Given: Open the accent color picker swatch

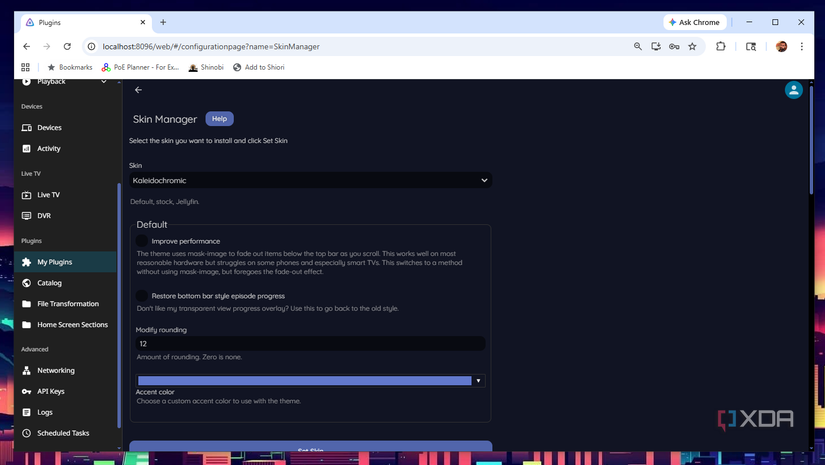Looking at the screenshot, I should point(305,381).
